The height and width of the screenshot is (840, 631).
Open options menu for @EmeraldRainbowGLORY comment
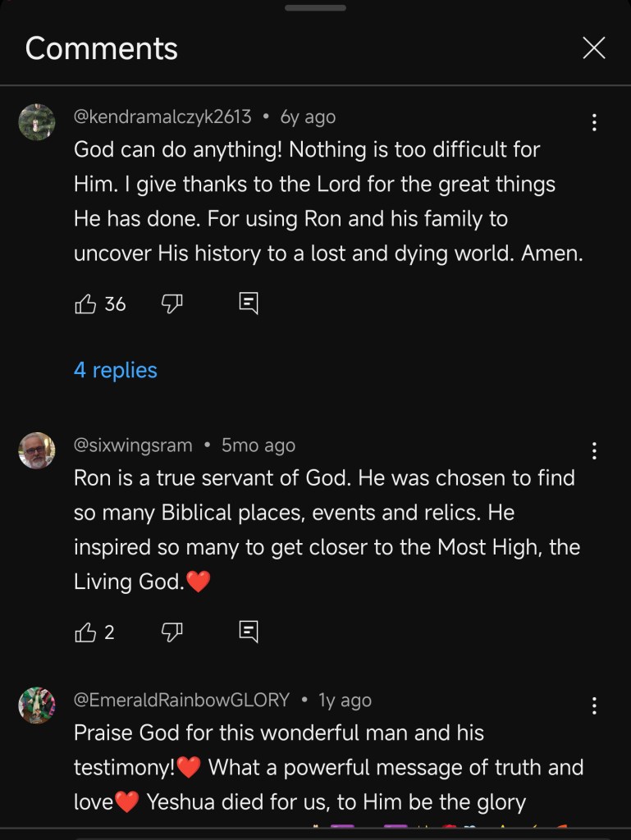[x=594, y=705]
